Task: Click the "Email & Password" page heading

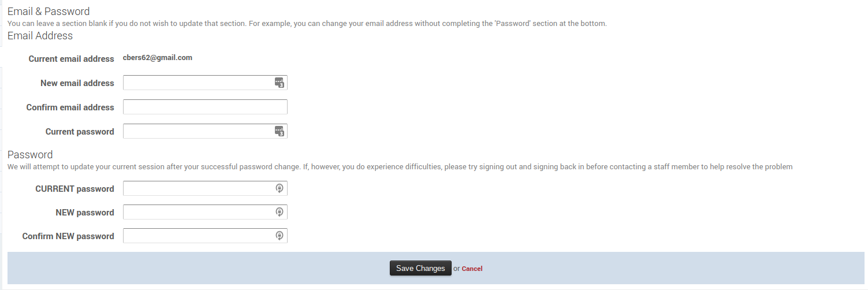Action: (49, 11)
